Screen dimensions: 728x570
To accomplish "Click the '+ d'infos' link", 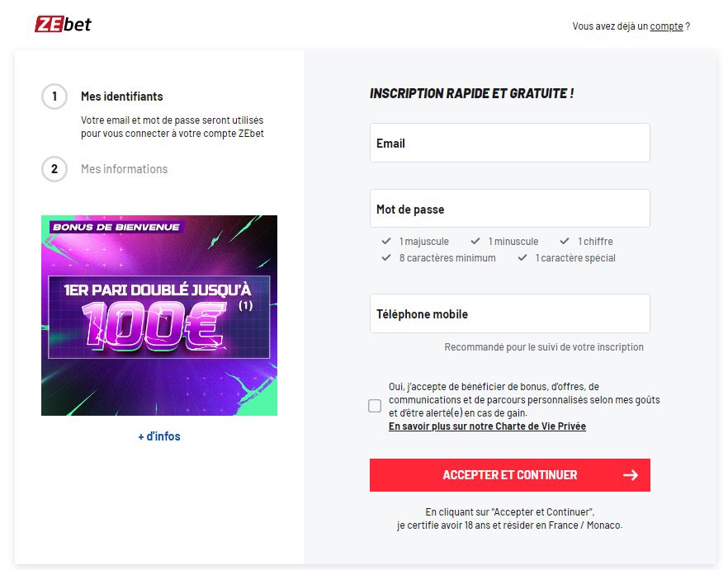I will (x=158, y=436).
